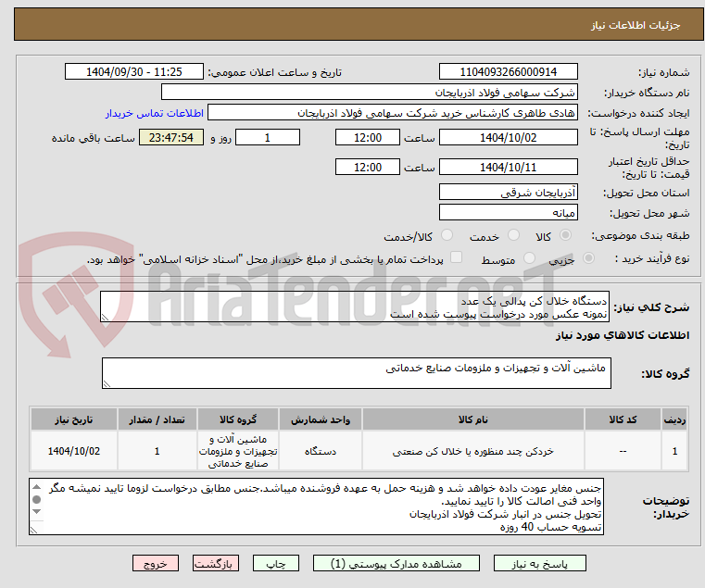Click the remaining time field 23:47:54
Screen dimensions: 705x588
pyautogui.click(x=170, y=137)
